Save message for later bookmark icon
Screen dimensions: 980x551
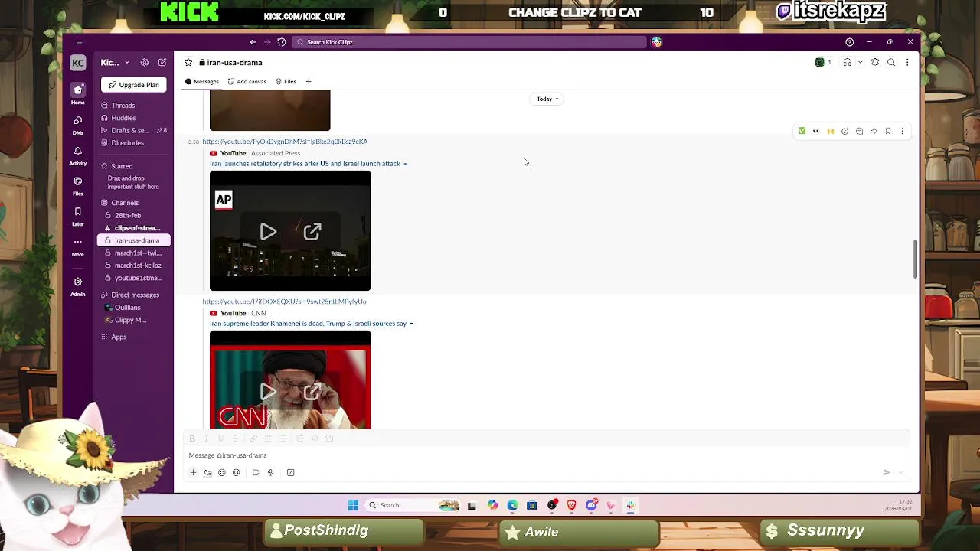888,131
